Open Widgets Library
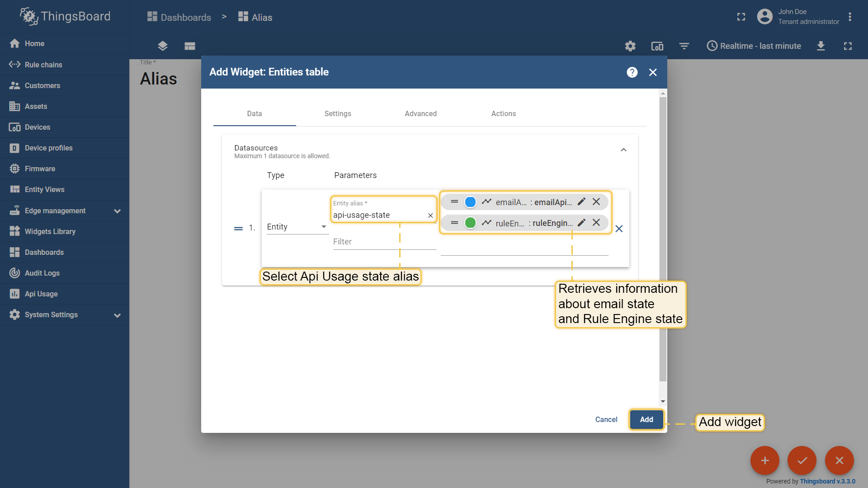The width and height of the screenshot is (868, 488). click(64, 231)
